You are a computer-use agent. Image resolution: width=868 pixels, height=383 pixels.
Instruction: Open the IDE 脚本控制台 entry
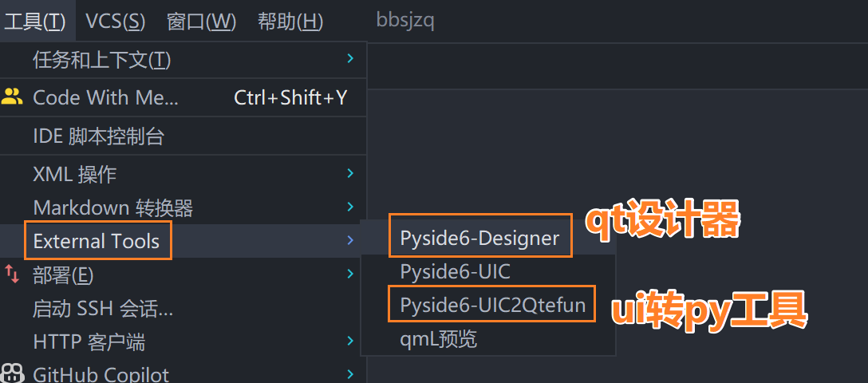98,136
